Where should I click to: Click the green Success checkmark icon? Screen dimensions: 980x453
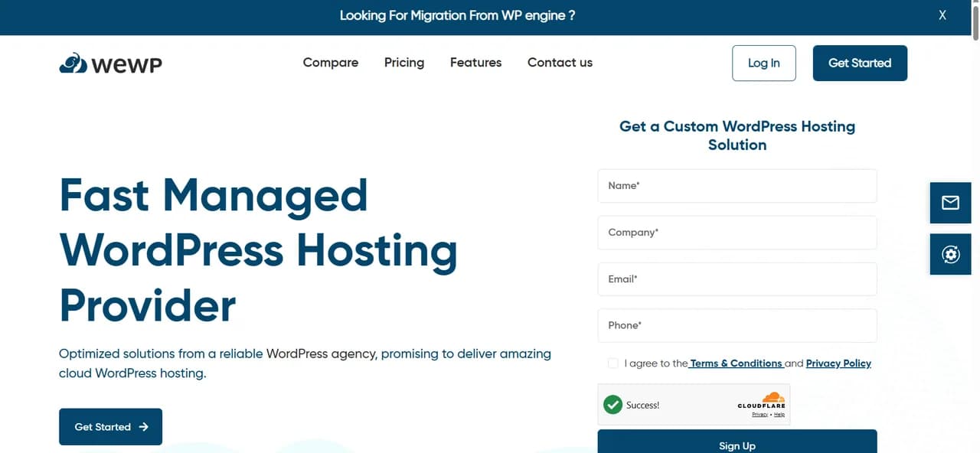pyautogui.click(x=612, y=404)
